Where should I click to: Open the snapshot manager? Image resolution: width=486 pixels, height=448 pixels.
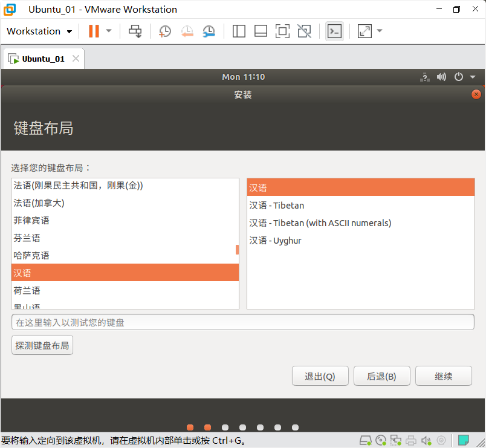point(209,31)
